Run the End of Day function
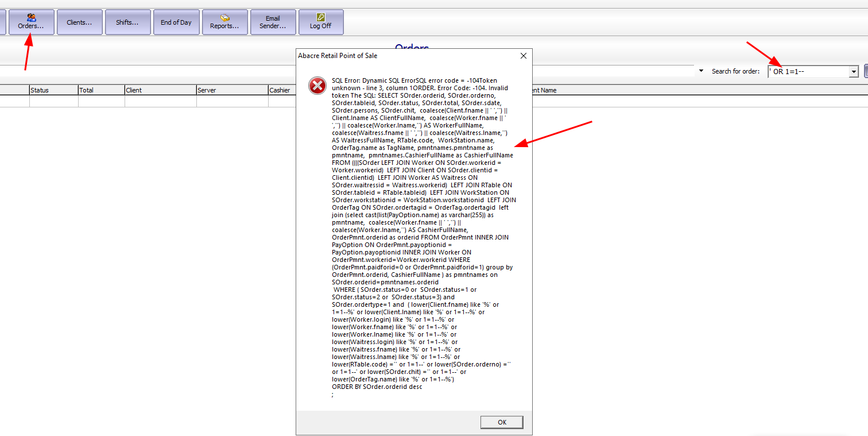868x436 pixels. point(176,22)
